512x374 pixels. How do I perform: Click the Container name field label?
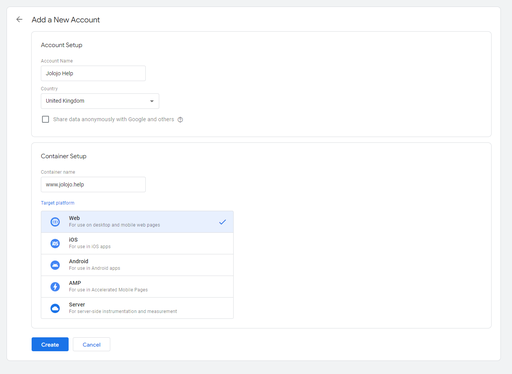point(58,172)
